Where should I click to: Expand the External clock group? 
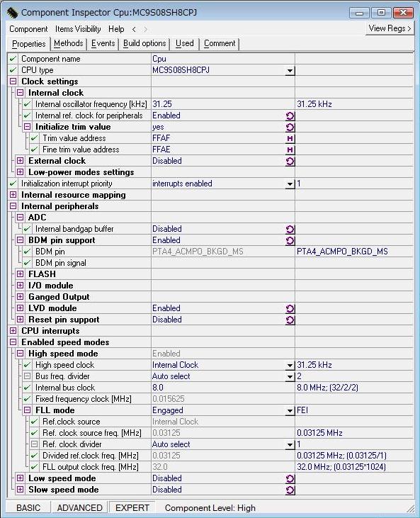pyautogui.click(x=20, y=161)
